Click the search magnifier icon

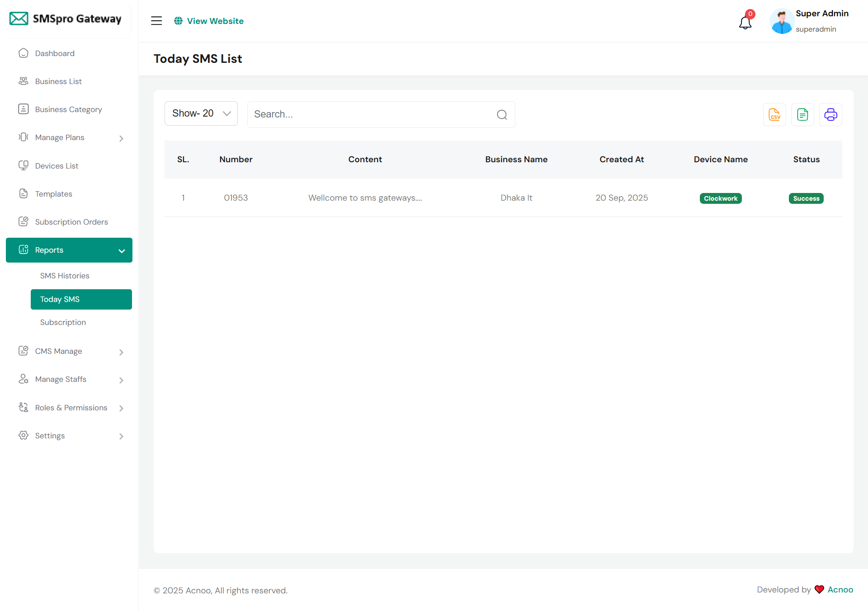[x=502, y=115]
